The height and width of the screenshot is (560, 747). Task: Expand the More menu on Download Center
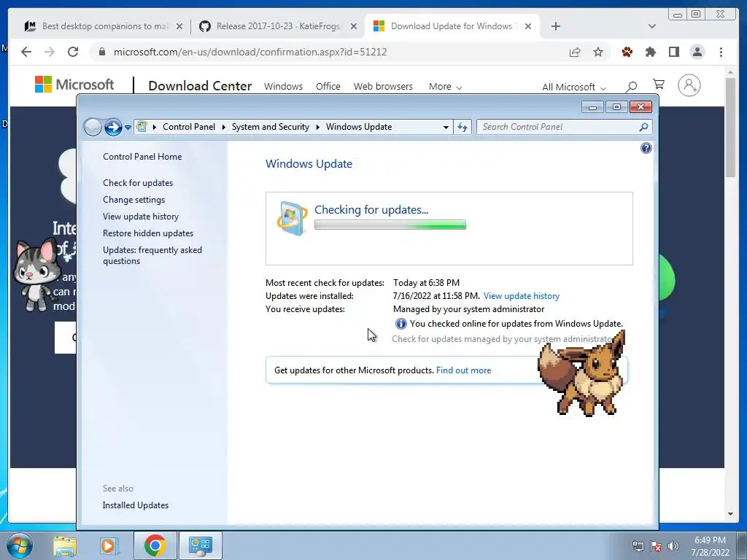[445, 87]
